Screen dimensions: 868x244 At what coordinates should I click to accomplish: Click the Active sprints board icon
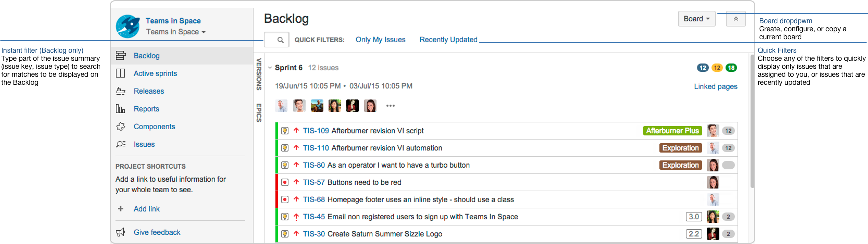(121, 73)
